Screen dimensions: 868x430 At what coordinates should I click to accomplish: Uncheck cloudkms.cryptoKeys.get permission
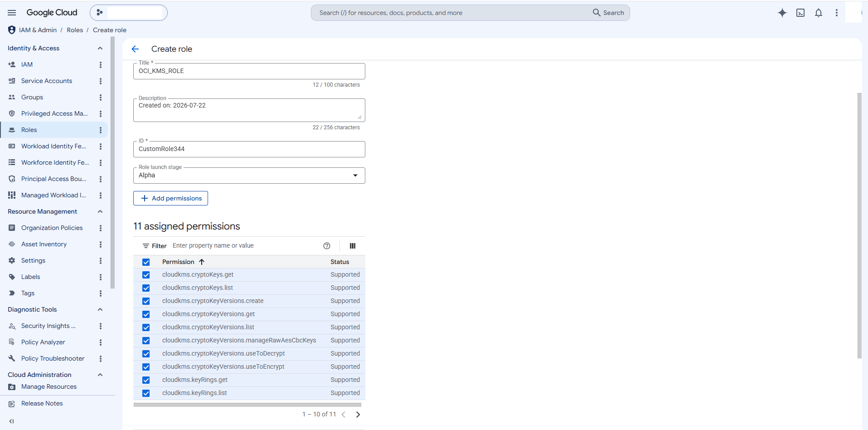click(x=146, y=275)
